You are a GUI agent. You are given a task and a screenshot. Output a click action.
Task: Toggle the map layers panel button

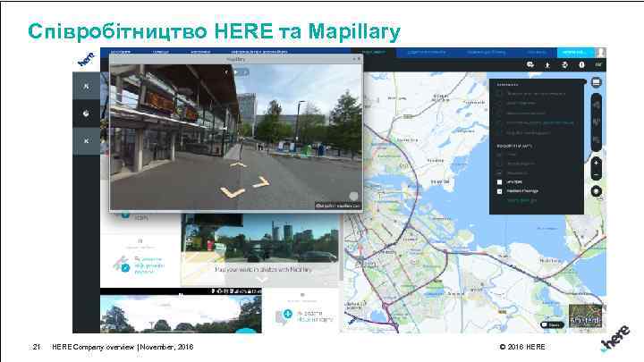pos(597,82)
